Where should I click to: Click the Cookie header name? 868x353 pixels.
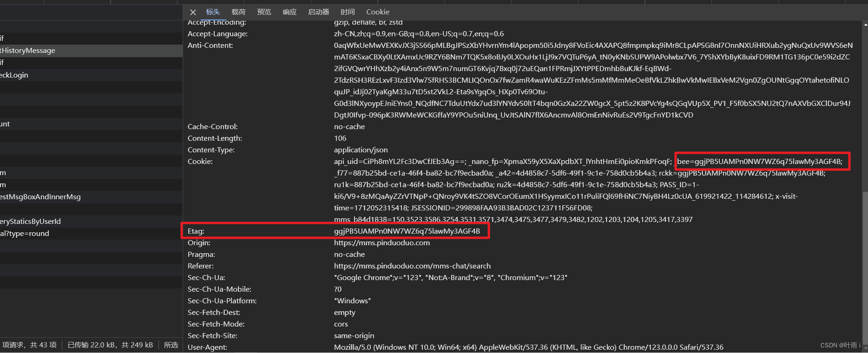(x=200, y=162)
